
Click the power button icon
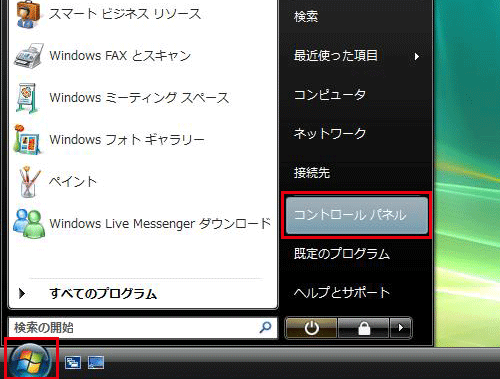311,328
